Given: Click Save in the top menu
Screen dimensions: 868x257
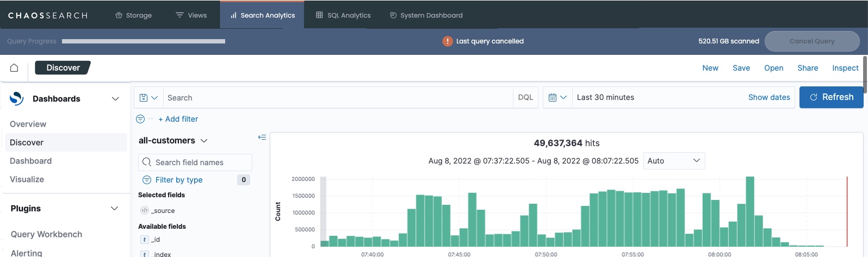Looking at the screenshot, I should click(741, 68).
